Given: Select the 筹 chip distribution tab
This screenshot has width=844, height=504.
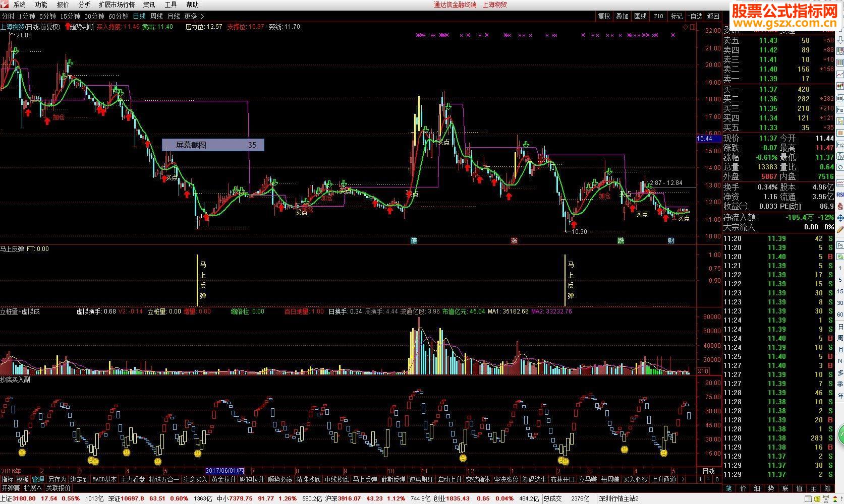Looking at the screenshot, I should coord(827,488).
